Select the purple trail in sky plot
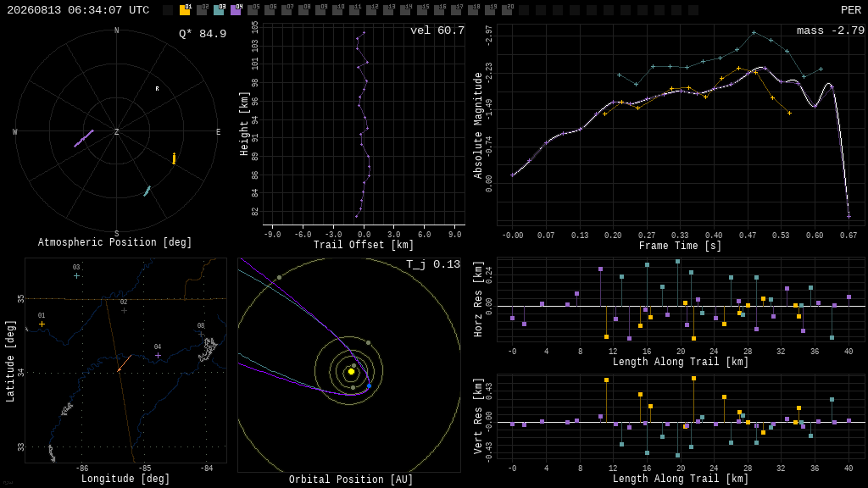This screenshot has width=868, height=488. tap(84, 138)
